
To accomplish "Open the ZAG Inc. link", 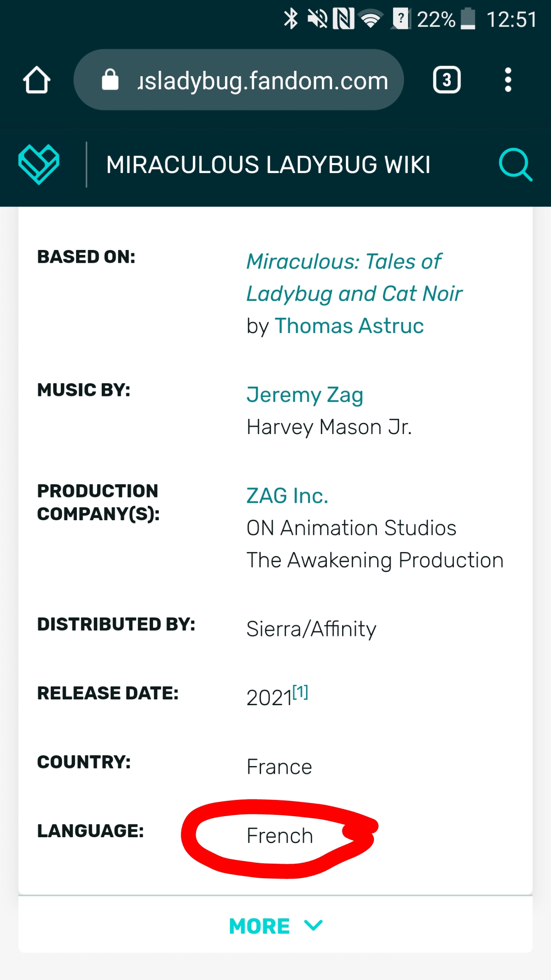I will (x=287, y=495).
